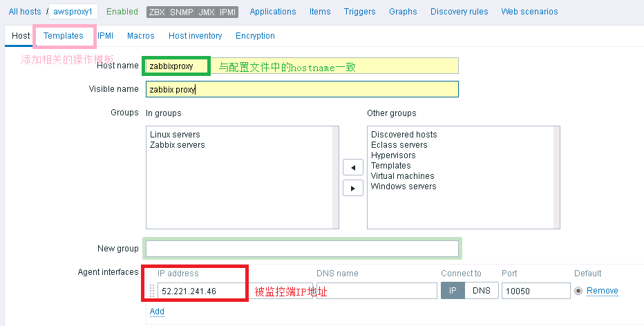This screenshot has height=326, width=644.
Task: Open Web scenarios link
Action: [x=529, y=12]
